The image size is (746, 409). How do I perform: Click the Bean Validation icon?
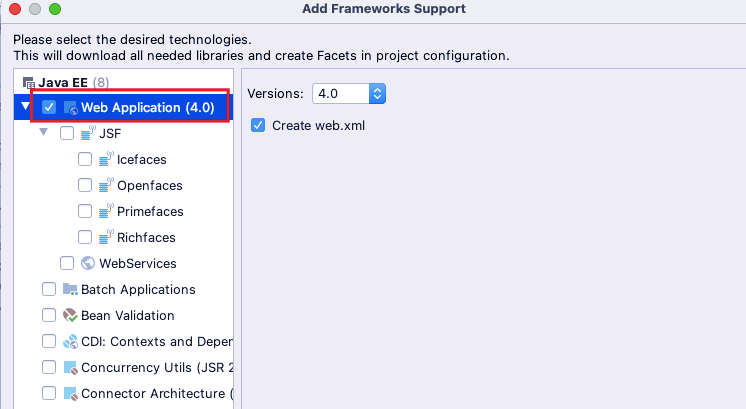click(70, 315)
